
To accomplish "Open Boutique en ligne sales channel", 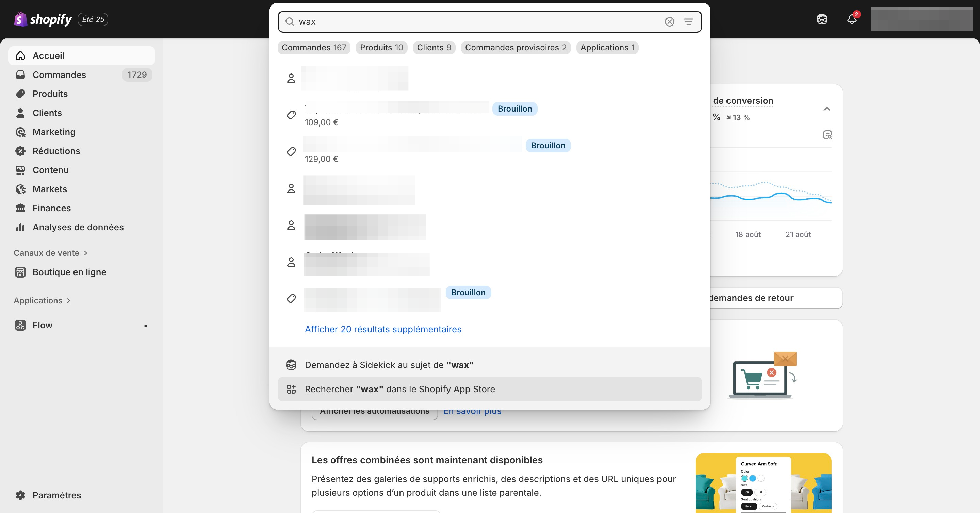I will (81, 272).
